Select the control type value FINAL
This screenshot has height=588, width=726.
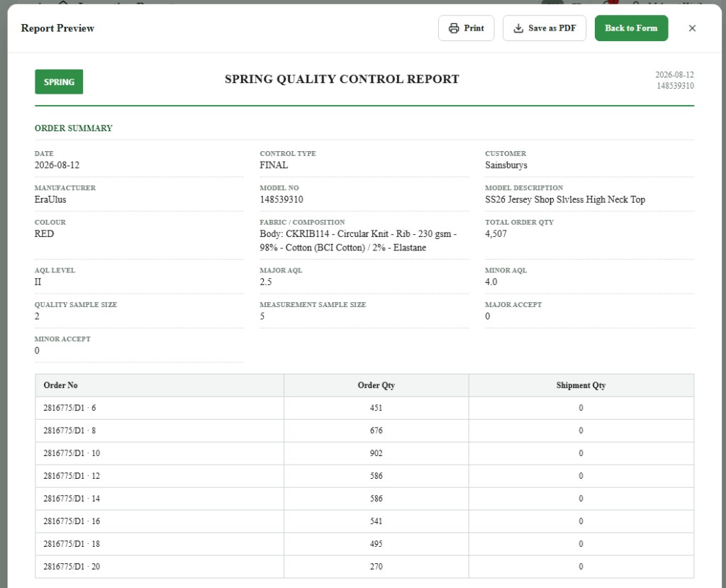coord(274,165)
